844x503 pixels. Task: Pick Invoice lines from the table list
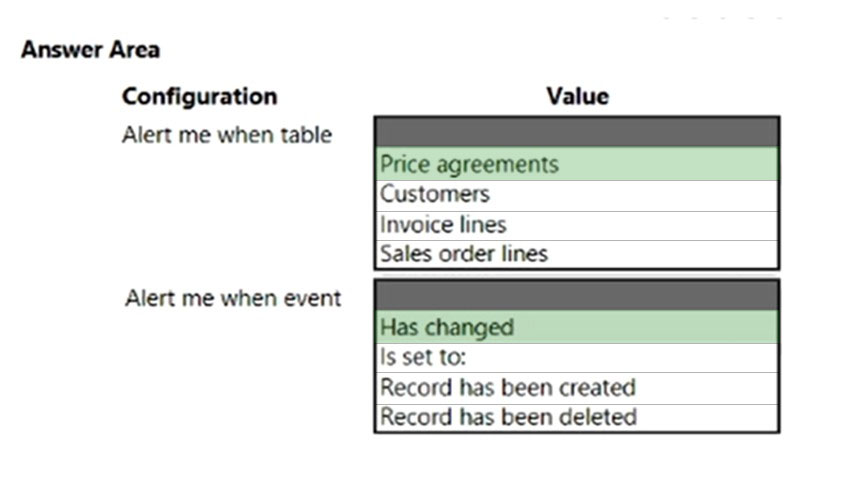(576, 226)
